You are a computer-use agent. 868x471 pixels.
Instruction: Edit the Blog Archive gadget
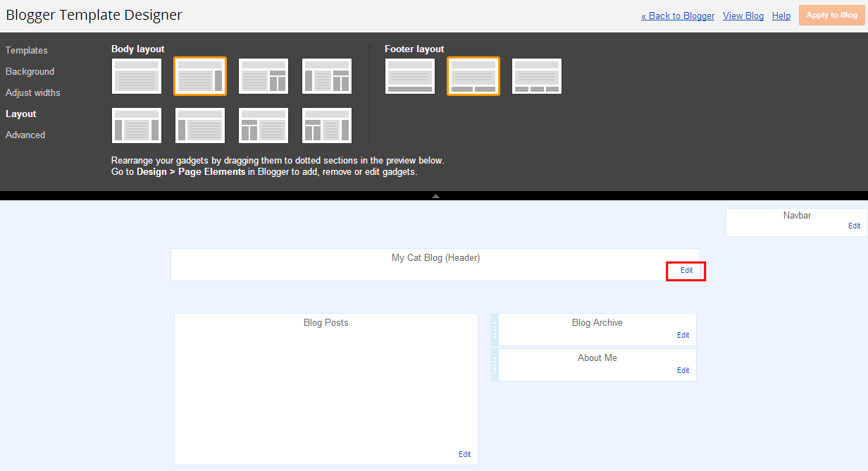click(x=683, y=336)
